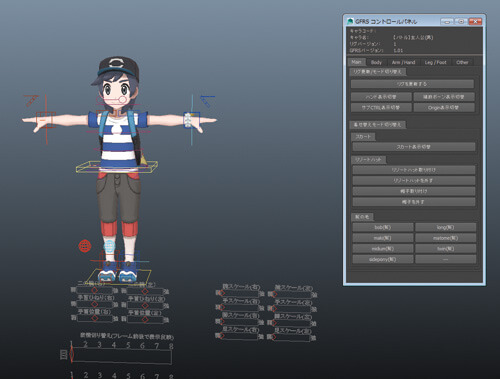Click the 帽子を外す button

point(414,202)
